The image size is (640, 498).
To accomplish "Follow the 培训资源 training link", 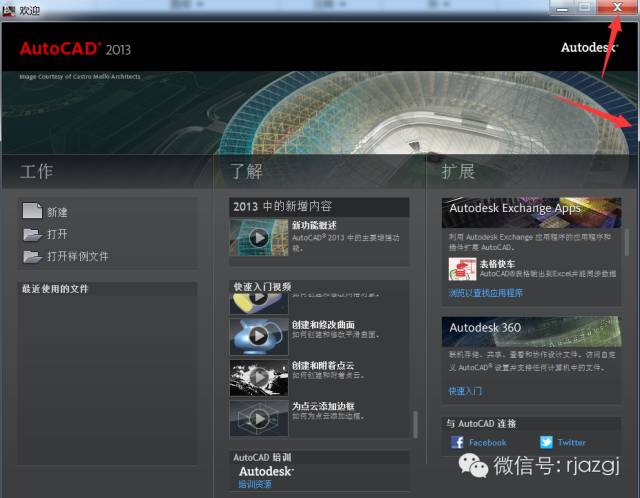I will pos(254,484).
